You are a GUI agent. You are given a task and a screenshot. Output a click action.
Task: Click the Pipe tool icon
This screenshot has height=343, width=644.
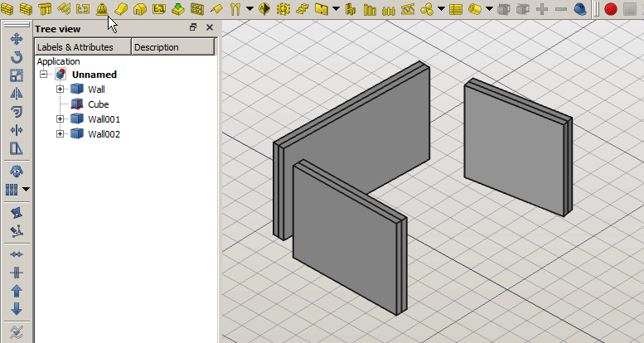pyautogui.click(x=475, y=8)
